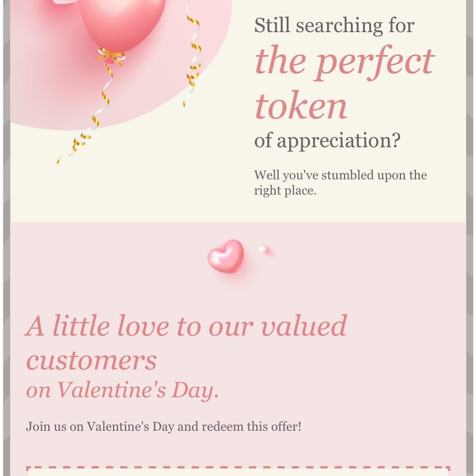The width and height of the screenshot is (476, 476).
Task: Click the gold bow under the balloon
Action: point(111,55)
